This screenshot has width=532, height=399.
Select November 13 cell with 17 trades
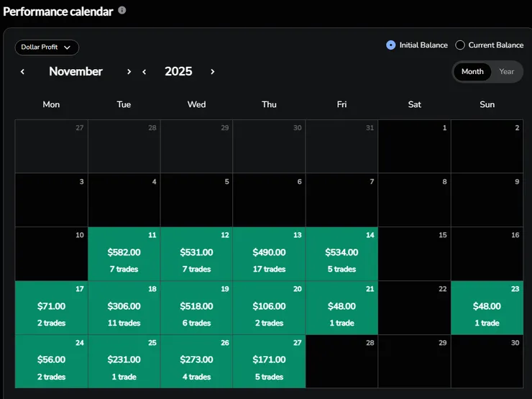pyautogui.click(x=269, y=254)
